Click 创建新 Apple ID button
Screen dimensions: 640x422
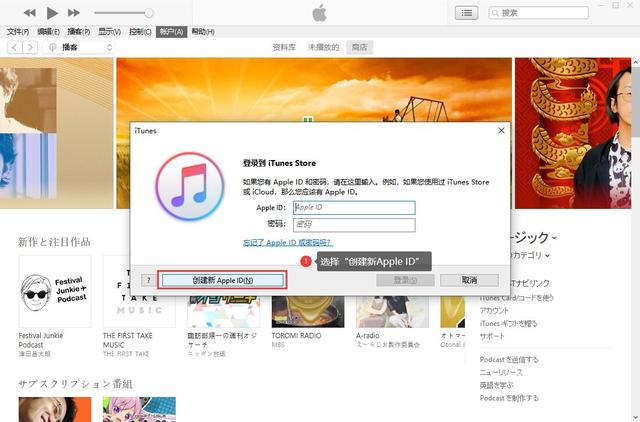pyautogui.click(x=222, y=280)
